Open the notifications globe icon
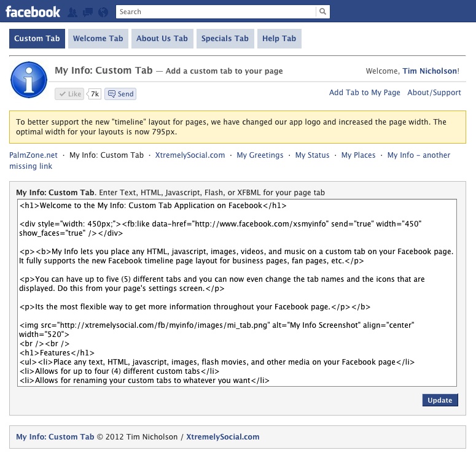 [103, 12]
